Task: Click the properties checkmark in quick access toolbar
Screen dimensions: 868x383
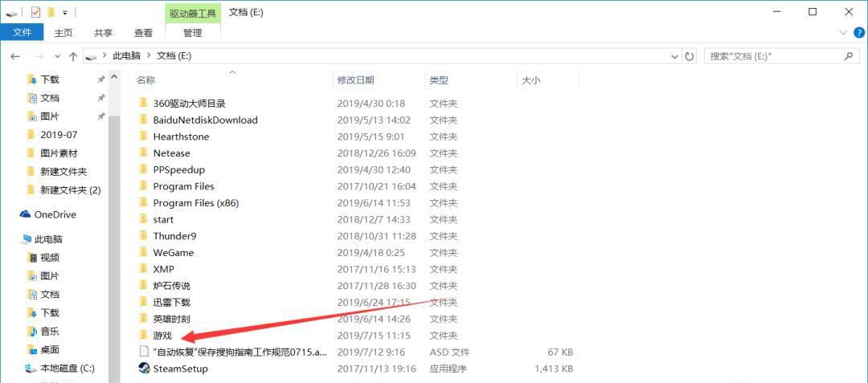Action: pyautogui.click(x=35, y=11)
